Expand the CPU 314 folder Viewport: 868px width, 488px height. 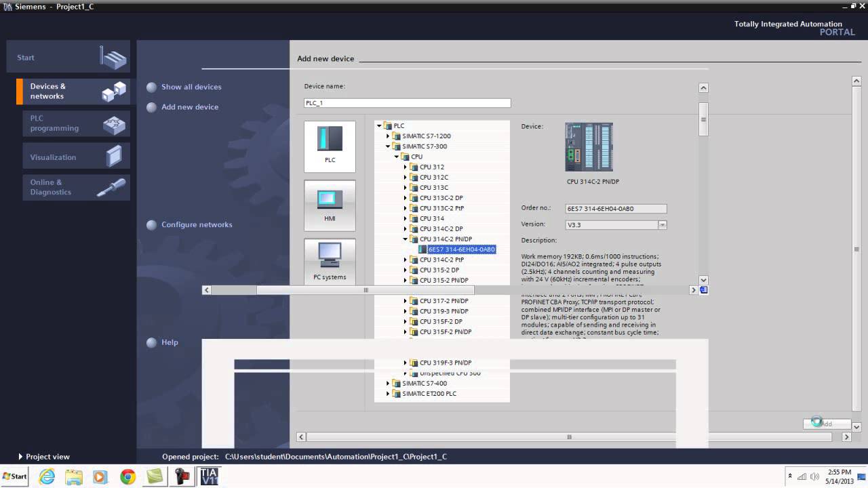406,219
